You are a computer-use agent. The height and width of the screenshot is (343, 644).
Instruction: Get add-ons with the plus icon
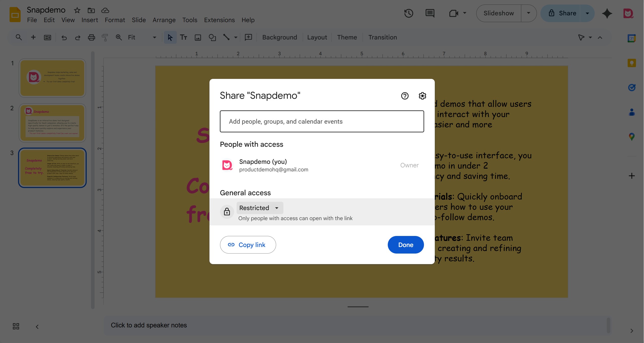click(x=632, y=176)
